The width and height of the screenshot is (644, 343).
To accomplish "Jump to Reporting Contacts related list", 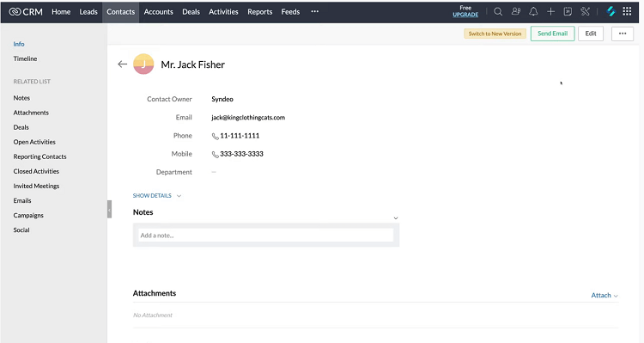I will 39,156.
